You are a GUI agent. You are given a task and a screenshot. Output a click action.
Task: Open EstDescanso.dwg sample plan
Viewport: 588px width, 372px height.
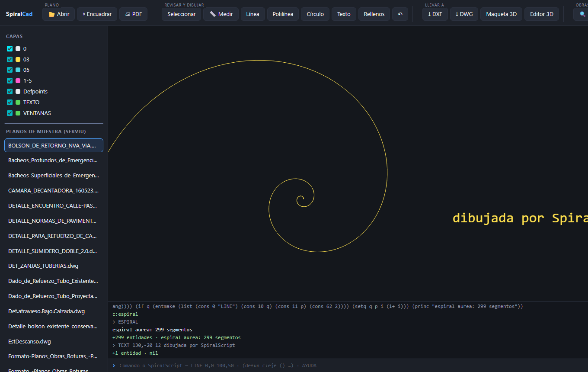point(54,342)
